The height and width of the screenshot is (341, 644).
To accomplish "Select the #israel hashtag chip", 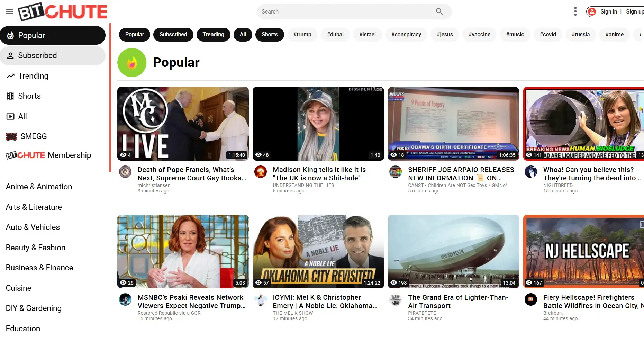I will tap(368, 35).
